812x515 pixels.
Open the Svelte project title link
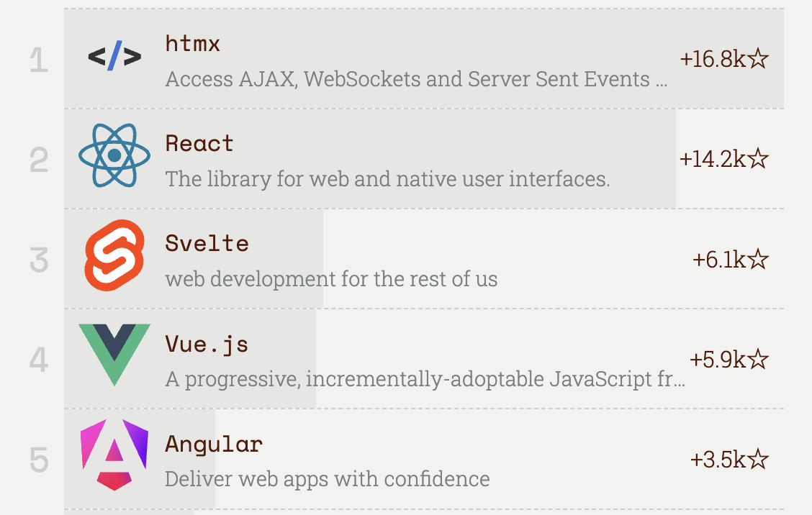coord(207,243)
